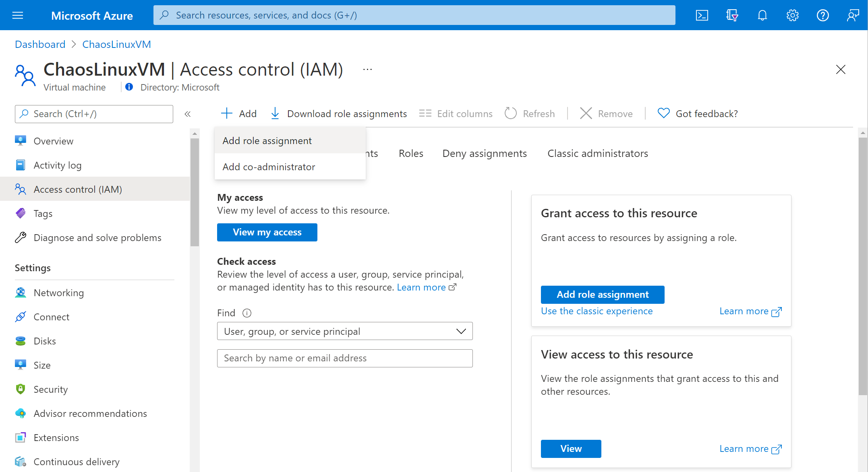The width and height of the screenshot is (868, 472).
Task: Click the View my access button
Action: click(267, 233)
